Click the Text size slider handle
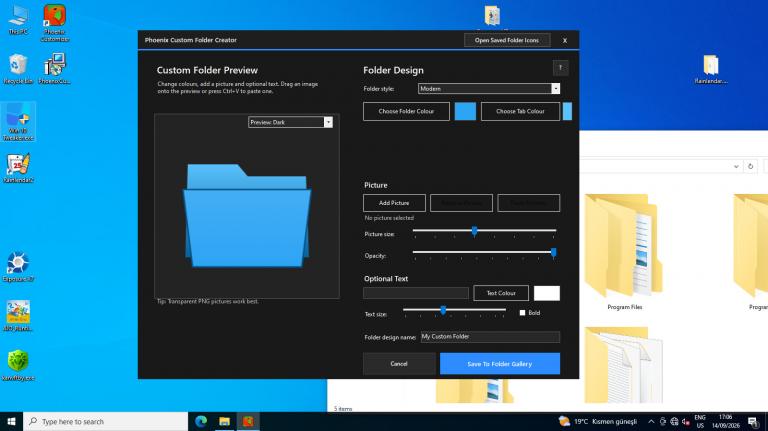768x431 pixels. [x=443, y=311]
